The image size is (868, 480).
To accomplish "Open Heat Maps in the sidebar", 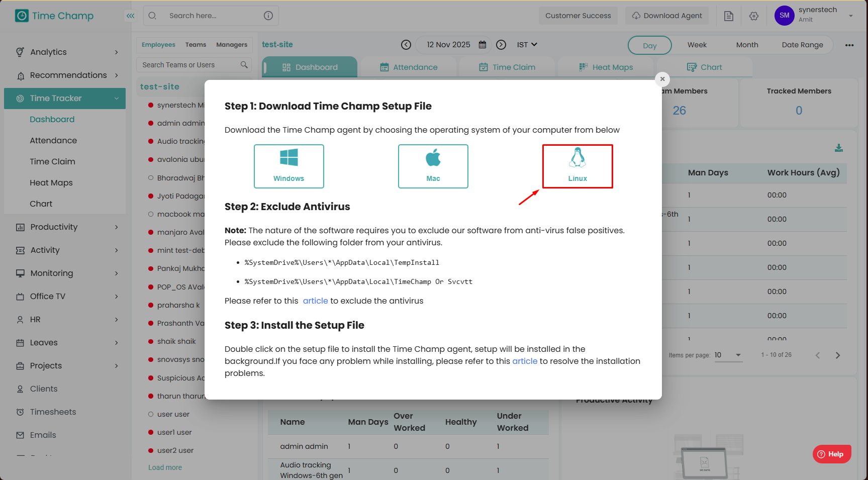I will (x=51, y=182).
